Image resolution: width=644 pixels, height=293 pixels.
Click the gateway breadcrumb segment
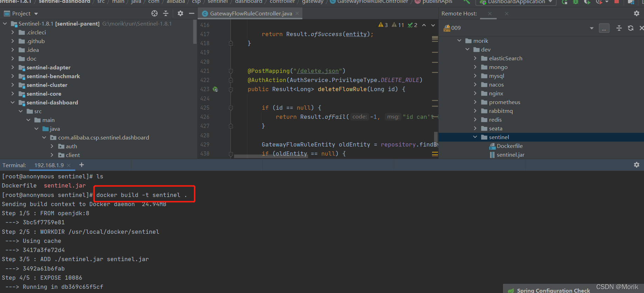[x=313, y=2]
